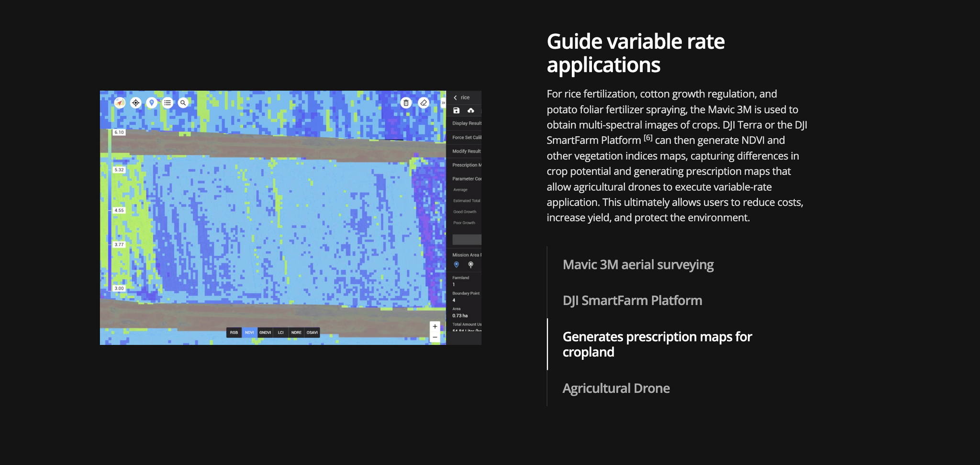Click the 4.55 legend value label
This screenshot has height=465, width=980.
119,210
